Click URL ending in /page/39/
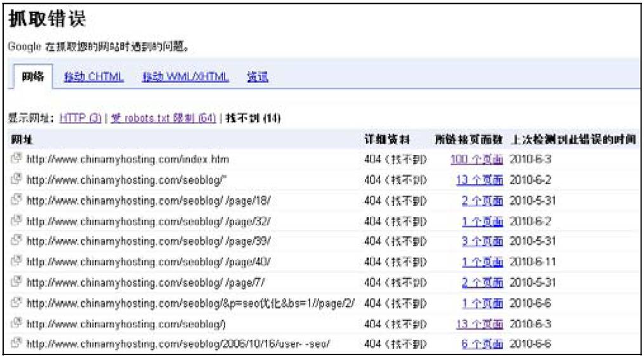Image resolution: width=644 pixels, height=357 pixels. click(x=148, y=241)
